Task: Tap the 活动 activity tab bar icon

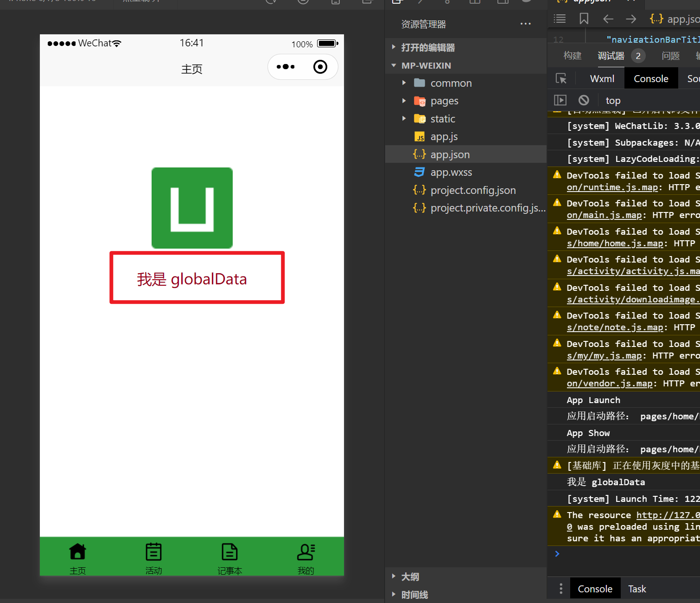Action: [153, 552]
